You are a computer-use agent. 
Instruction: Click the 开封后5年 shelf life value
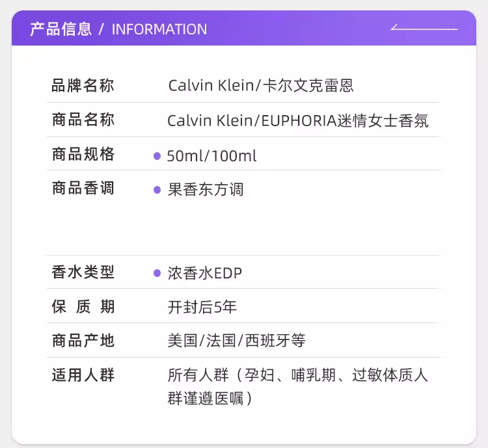coord(202,308)
